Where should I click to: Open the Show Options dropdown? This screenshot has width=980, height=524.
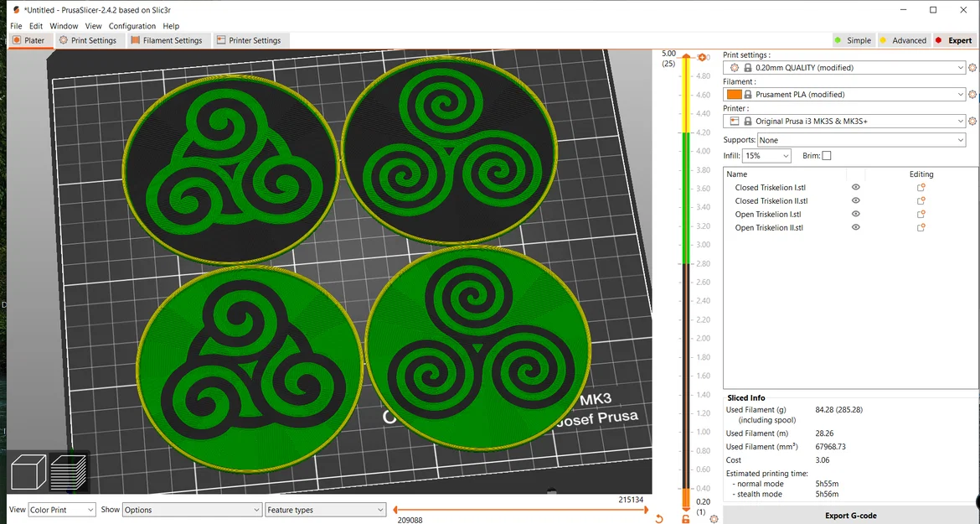(192, 510)
